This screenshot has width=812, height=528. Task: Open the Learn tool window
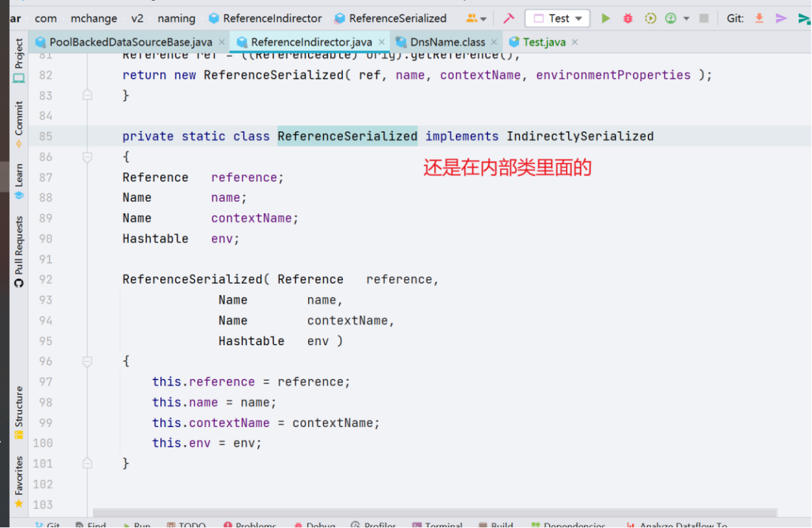pyautogui.click(x=18, y=181)
